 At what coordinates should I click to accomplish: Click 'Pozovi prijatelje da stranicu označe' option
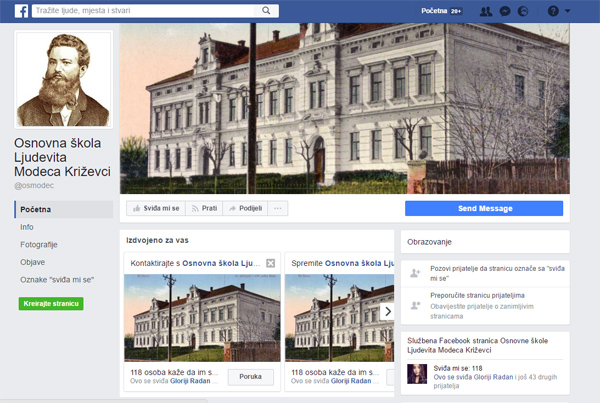[x=497, y=273]
